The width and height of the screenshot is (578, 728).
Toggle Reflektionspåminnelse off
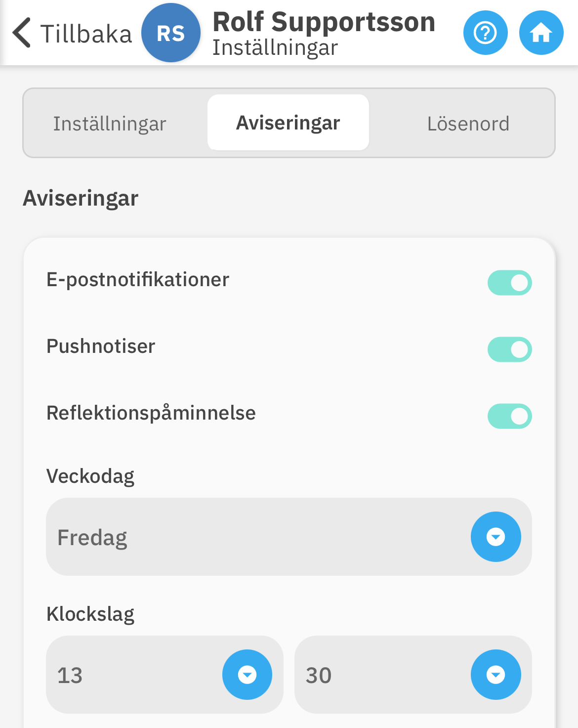click(509, 416)
